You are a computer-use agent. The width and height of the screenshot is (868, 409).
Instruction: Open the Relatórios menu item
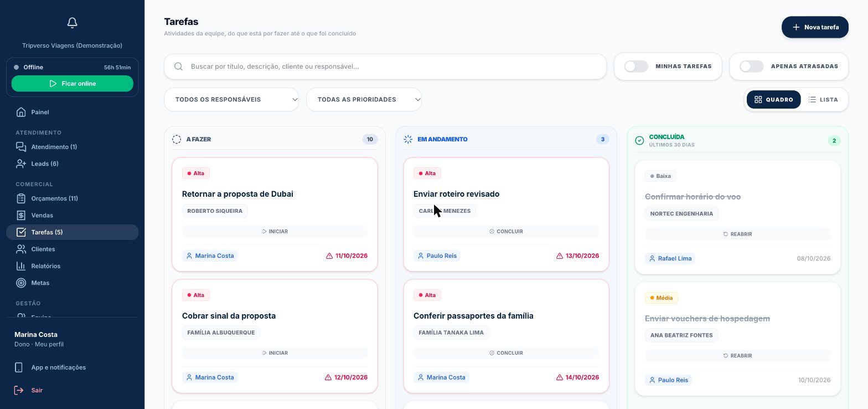point(72,266)
